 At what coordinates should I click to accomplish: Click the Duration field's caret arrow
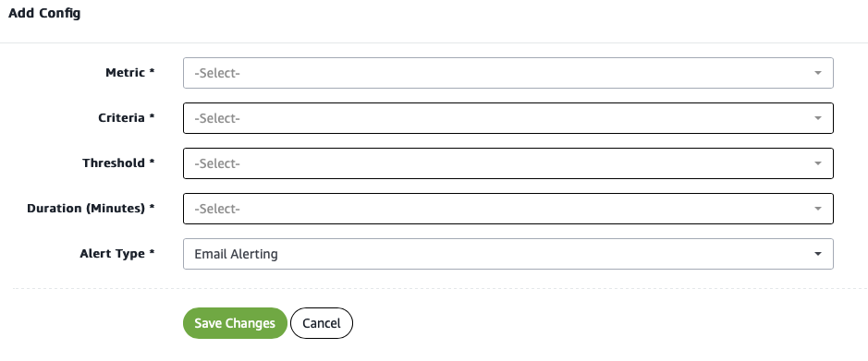tap(818, 209)
